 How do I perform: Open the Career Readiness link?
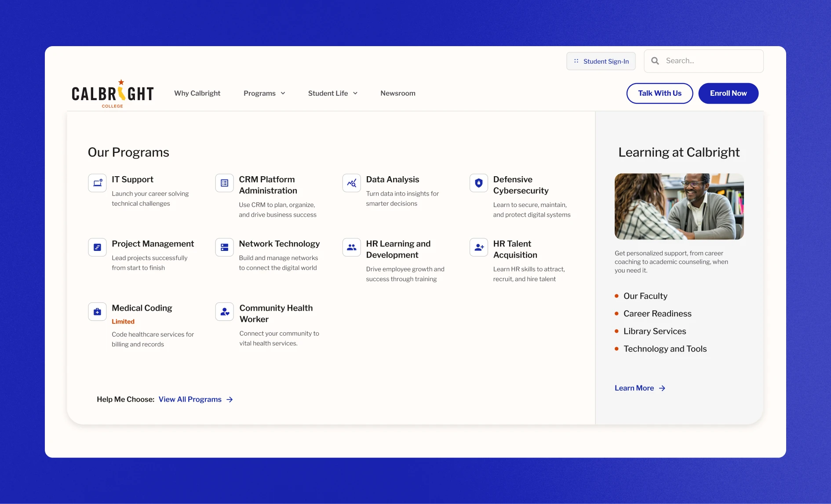(657, 314)
